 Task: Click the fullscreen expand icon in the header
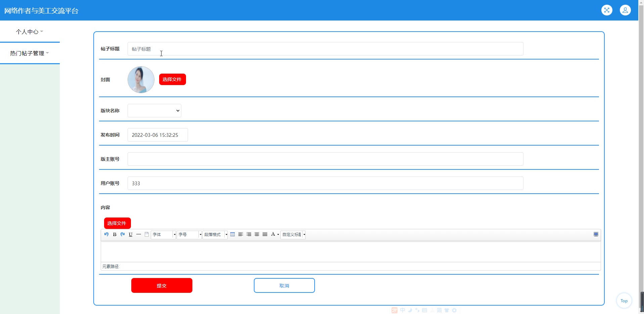pyautogui.click(x=607, y=10)
